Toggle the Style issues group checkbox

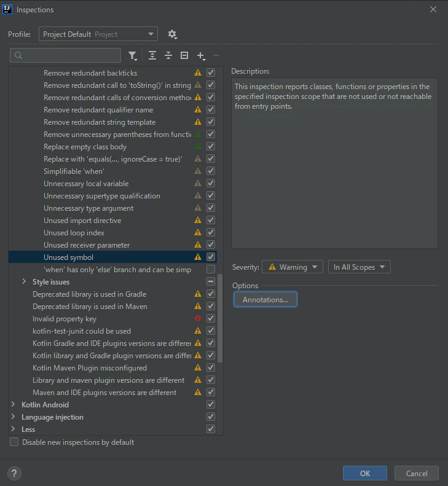tap(211, 281)
